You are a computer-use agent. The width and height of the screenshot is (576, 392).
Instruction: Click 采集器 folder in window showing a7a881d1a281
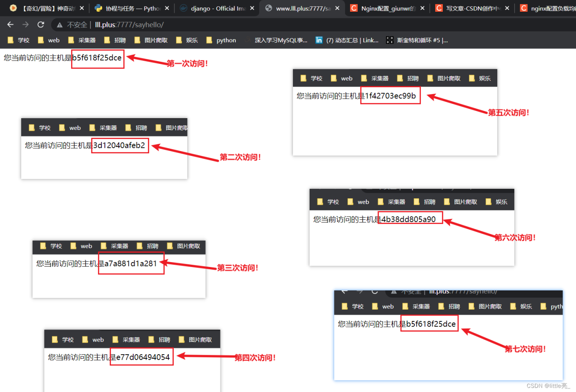pyautogui.click(x=115, y=246)
